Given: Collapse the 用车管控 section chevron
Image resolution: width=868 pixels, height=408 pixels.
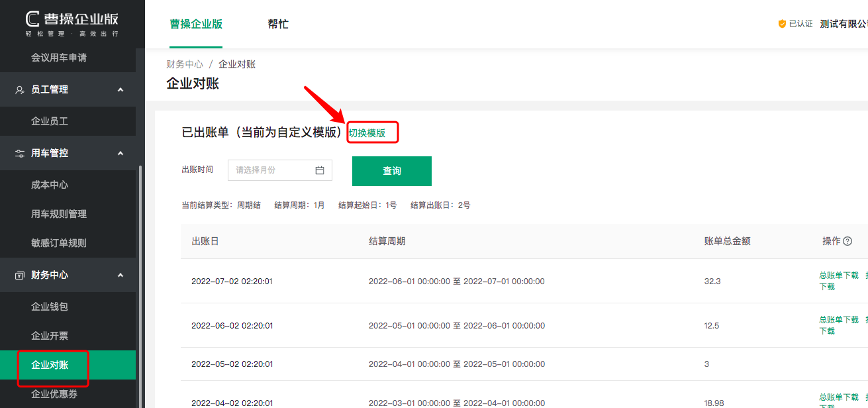Looking at the screenshot, I should click(x=121, y=153).
